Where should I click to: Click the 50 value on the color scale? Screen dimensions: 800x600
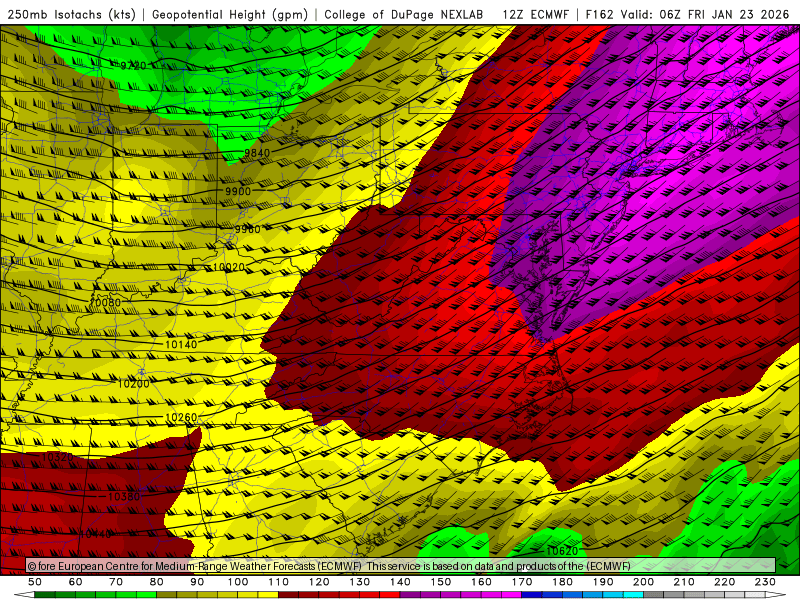click(x=35, y=582)
